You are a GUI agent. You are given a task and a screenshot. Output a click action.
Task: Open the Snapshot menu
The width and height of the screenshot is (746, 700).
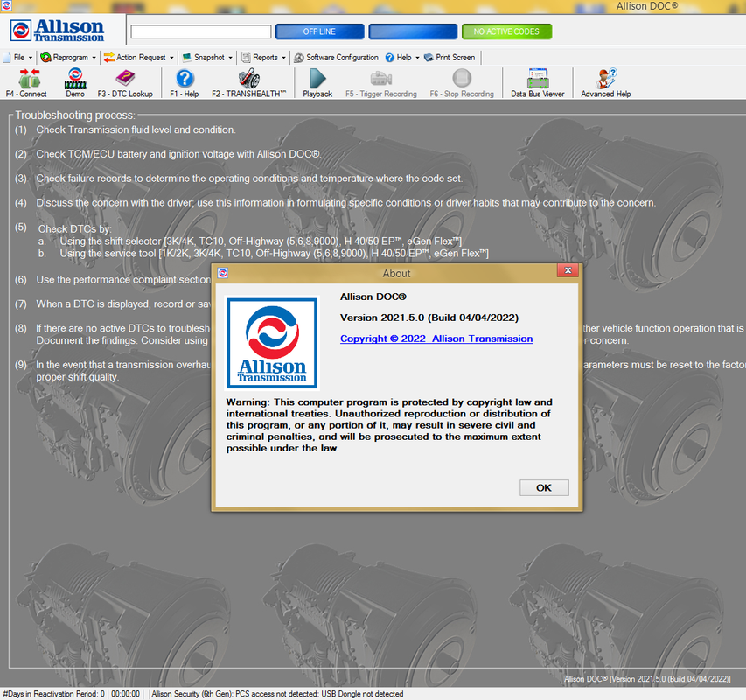tap(209, 57)
